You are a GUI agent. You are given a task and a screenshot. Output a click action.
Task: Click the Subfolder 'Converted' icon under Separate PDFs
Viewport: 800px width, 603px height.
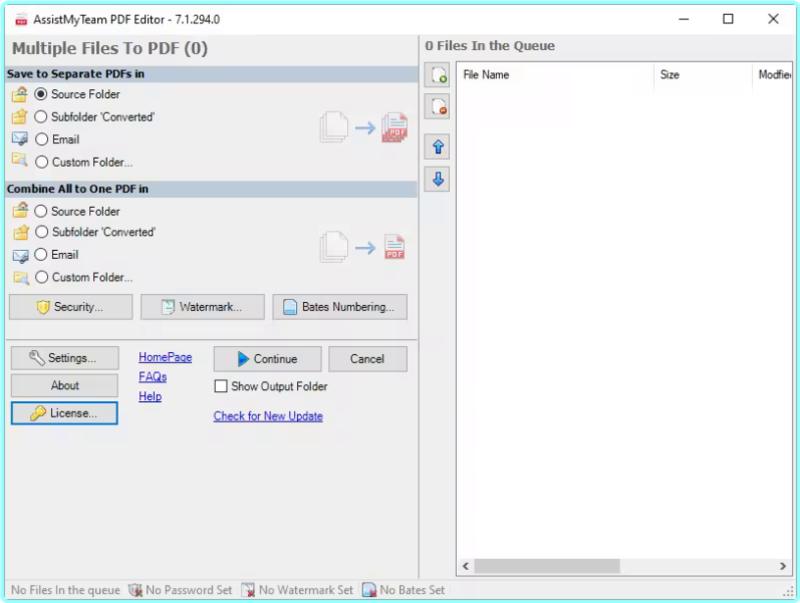coord(20,117)
